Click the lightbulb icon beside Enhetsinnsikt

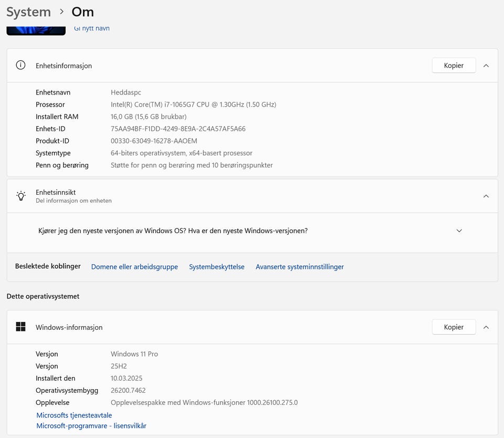(20, 196)
